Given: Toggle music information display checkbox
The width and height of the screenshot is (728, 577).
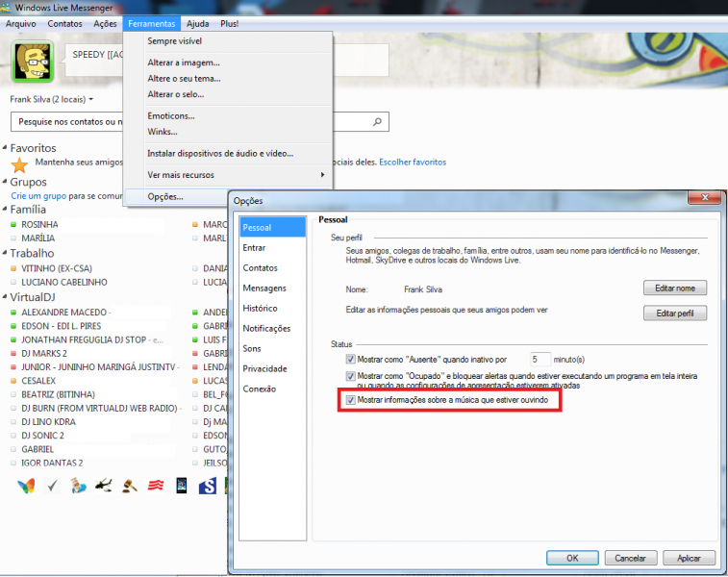Looking at the screenshot, I should [350, 400].
